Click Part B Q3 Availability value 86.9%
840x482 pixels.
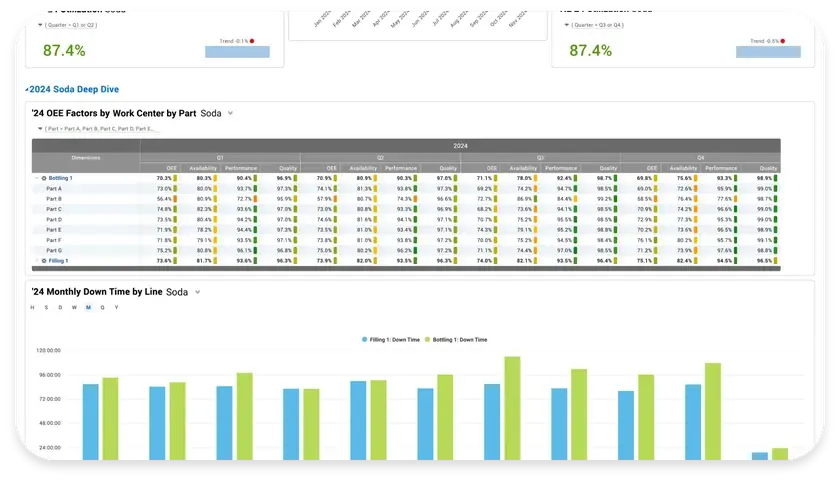524,199
